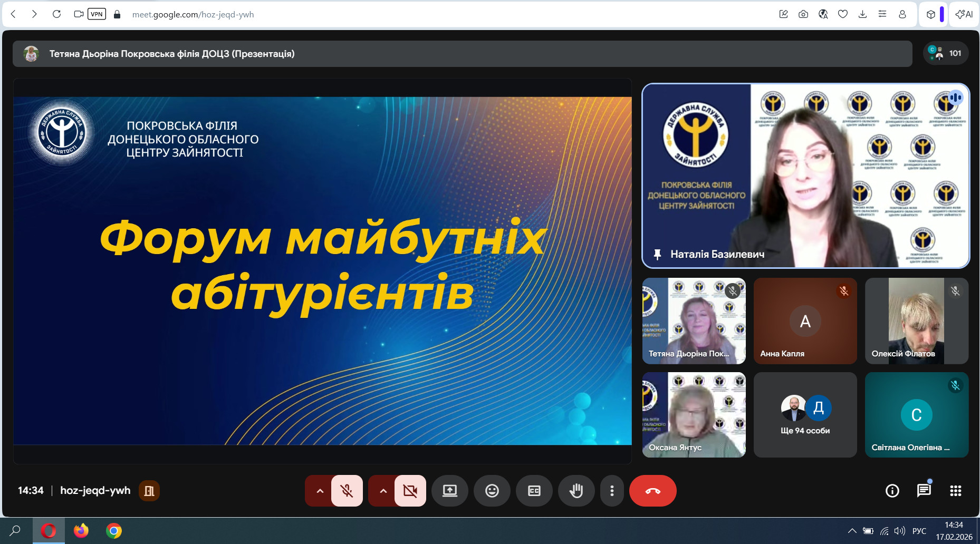Open the participants list showing 101
Viewport: 980px width, 544px height.
click(x=946, y=53)
